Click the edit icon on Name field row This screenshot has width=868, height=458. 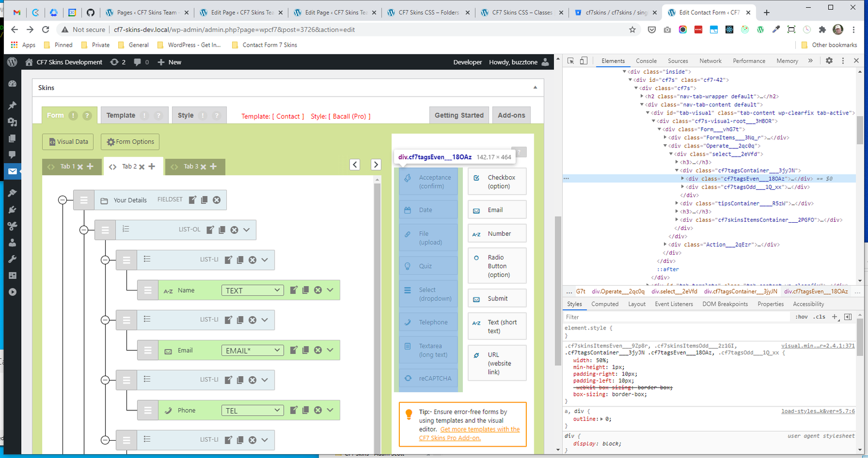click(293, 290)
